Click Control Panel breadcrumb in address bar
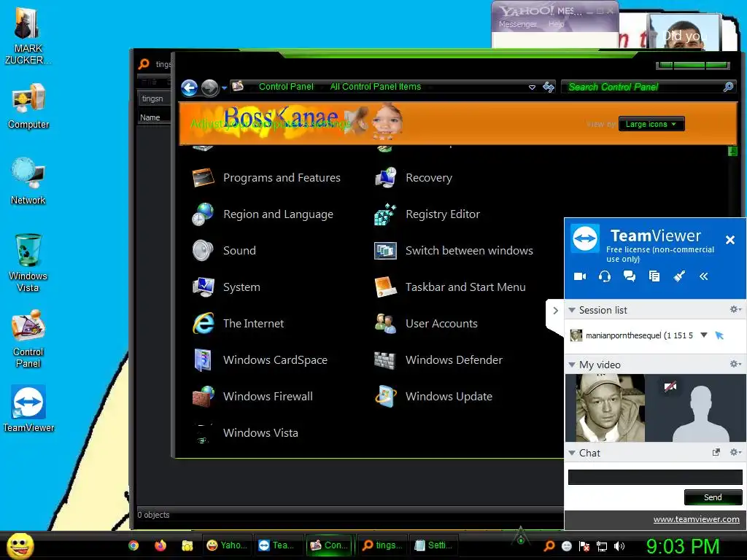 tap(286, 87)
